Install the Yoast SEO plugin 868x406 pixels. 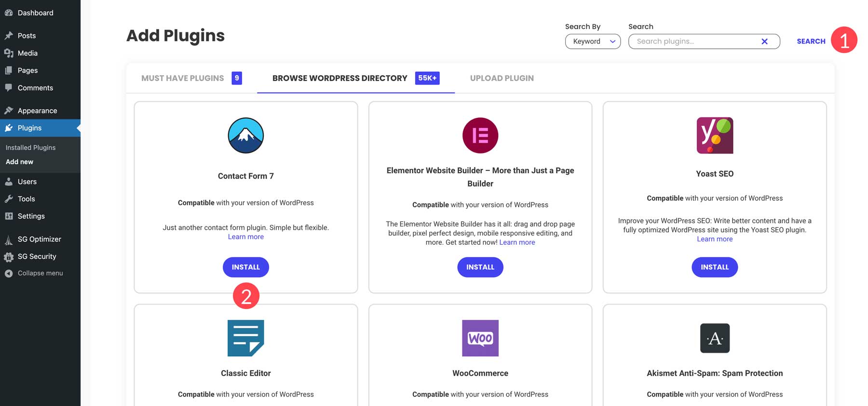(x=714, y=267)
